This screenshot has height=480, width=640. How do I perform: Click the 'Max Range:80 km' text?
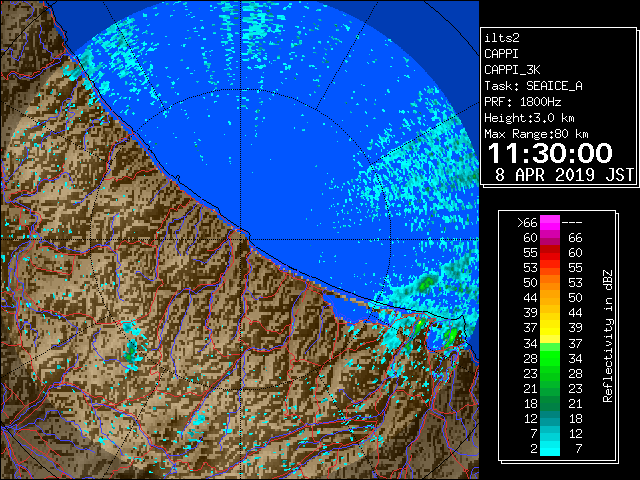(x=536, y=134)
